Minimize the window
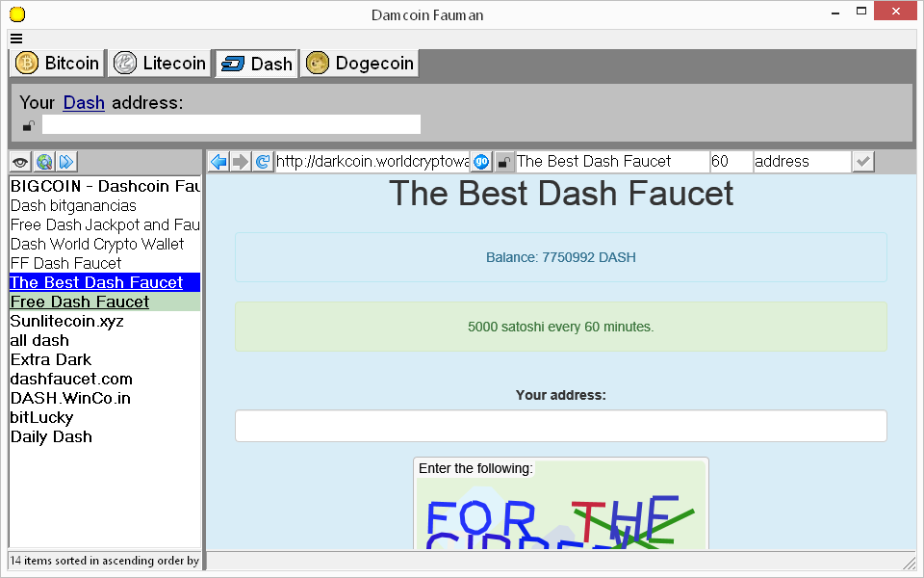 (x=835, y=13)
